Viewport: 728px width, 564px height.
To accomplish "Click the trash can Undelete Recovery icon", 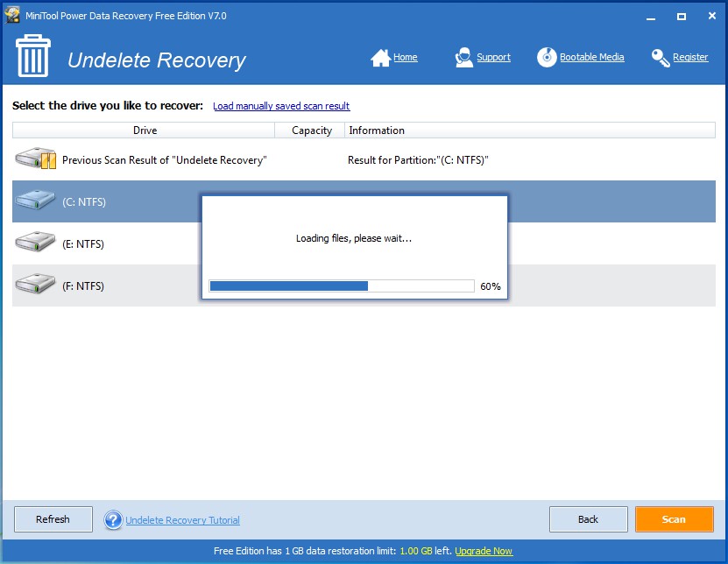I will coord(33,56).
